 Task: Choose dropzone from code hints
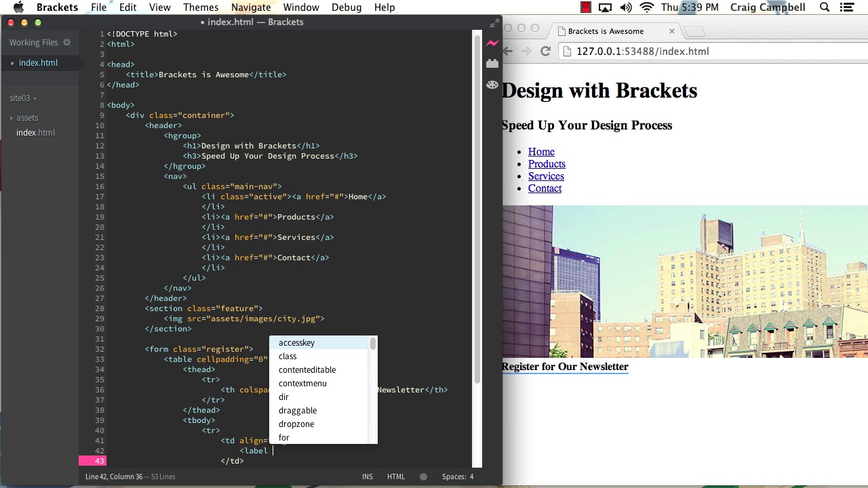(x=319, y=424)
